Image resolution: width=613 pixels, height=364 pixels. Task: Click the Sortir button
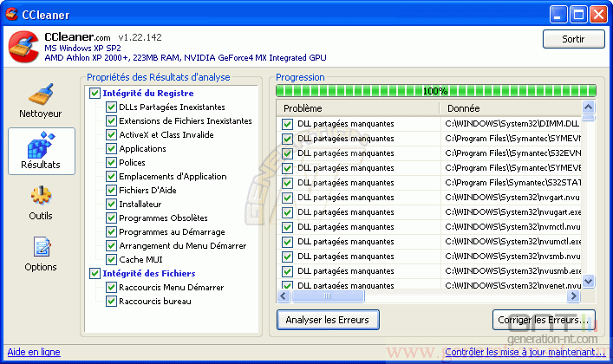573,39
